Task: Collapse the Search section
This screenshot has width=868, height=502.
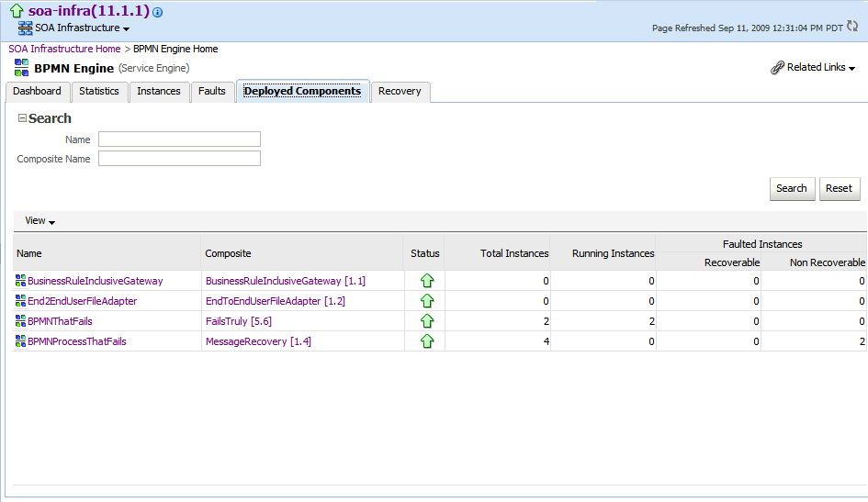Action: [x=22, y=117]
